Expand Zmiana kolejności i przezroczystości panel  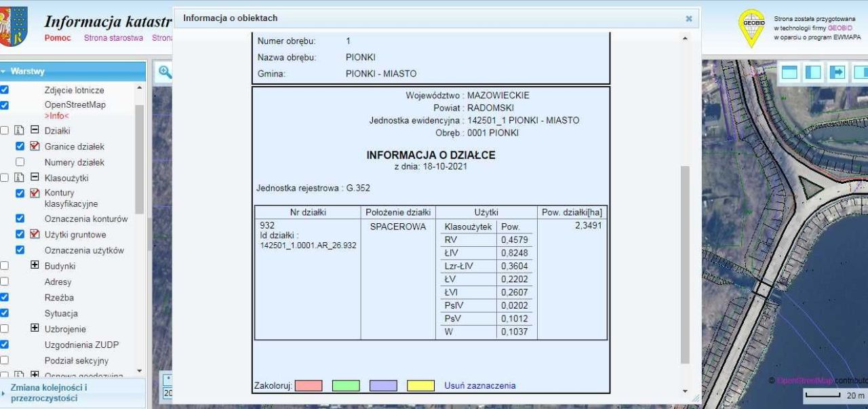pos(73,393)
